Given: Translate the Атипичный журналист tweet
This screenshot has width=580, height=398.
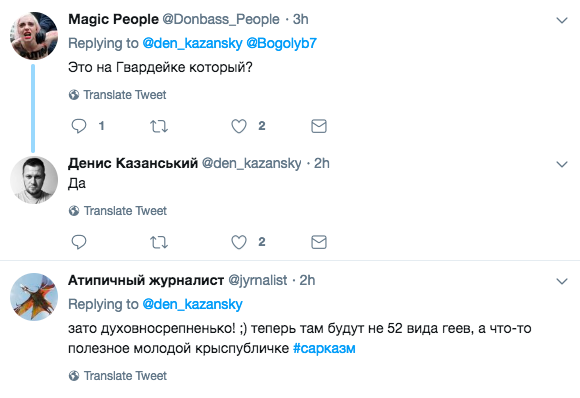Looking at the screenshot, I should tap(118, 375).
